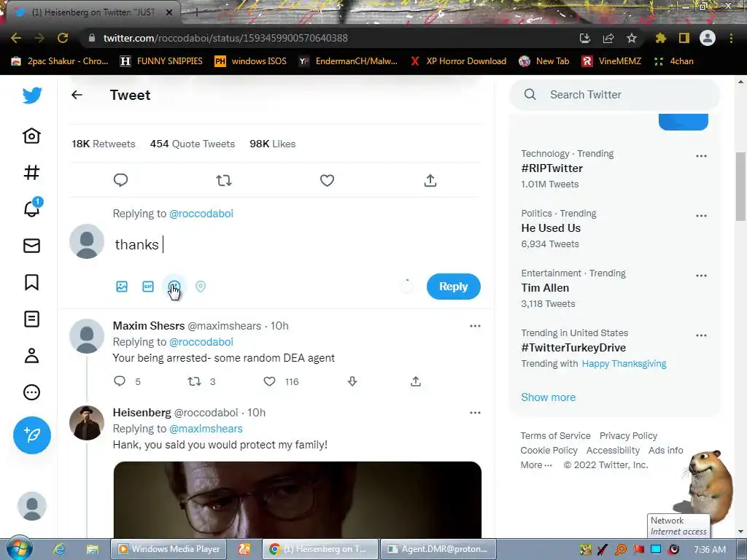Open XP Horror Download bookmark
The width and height of the screenshot is (747, 560).
click(458, 61)
